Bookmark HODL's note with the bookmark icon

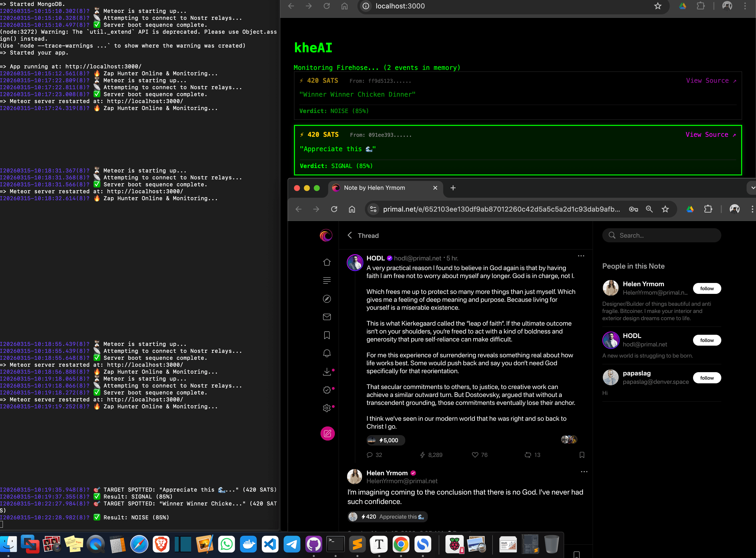pyautogui.click(x=582, y=455)
